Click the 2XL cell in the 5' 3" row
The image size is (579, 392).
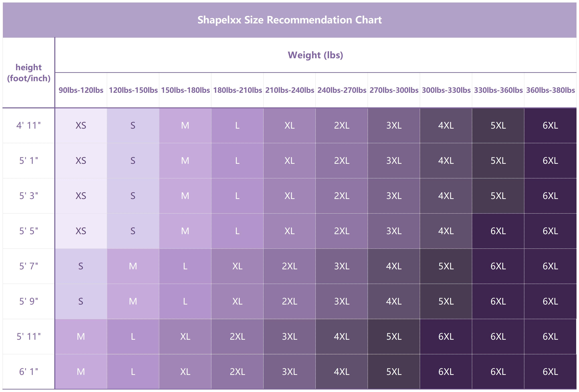[x=341, y=196]
